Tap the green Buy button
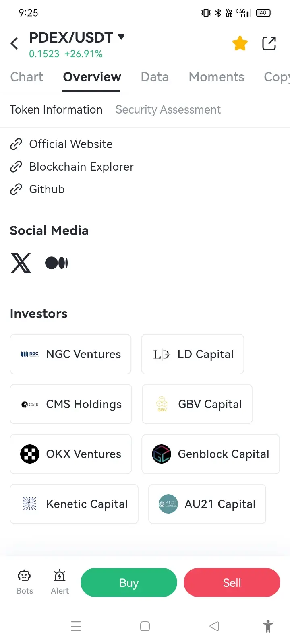 [x=129, y=582]
